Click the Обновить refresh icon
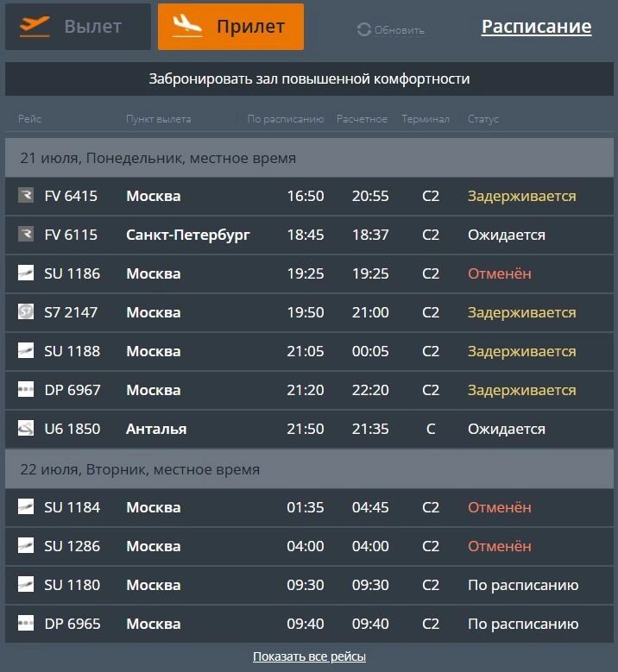The width and height of the screenshot is (618, 672). click(x=364, y=30)
